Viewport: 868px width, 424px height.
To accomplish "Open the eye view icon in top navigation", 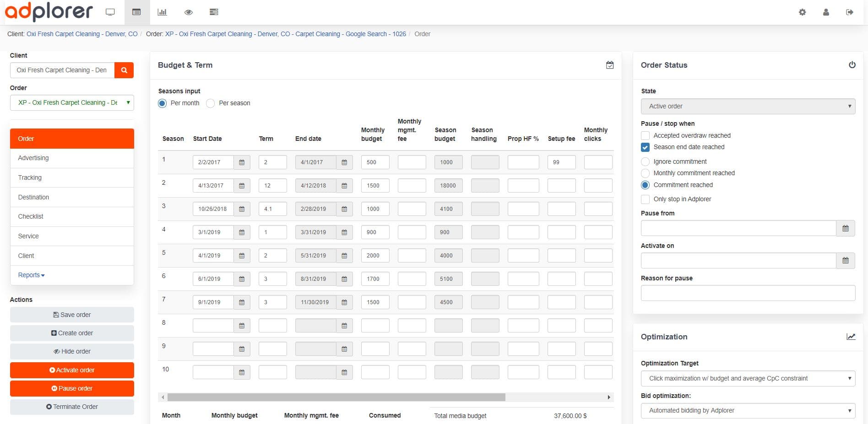I will pyautogui.click(x=188, y=12).
